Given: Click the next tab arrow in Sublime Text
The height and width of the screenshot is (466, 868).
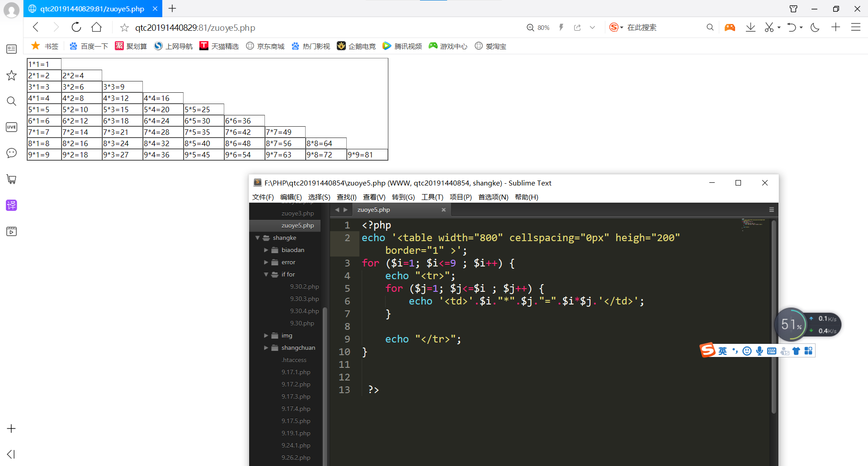Looking at the screenshot, I should (345, 209).
